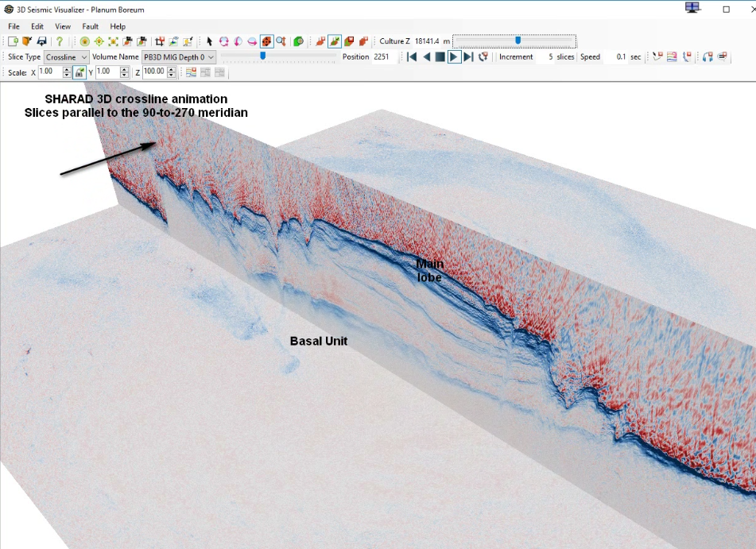Click the Culture Z value 18141.4
756x549 pixels.
[x=427, y=41]
